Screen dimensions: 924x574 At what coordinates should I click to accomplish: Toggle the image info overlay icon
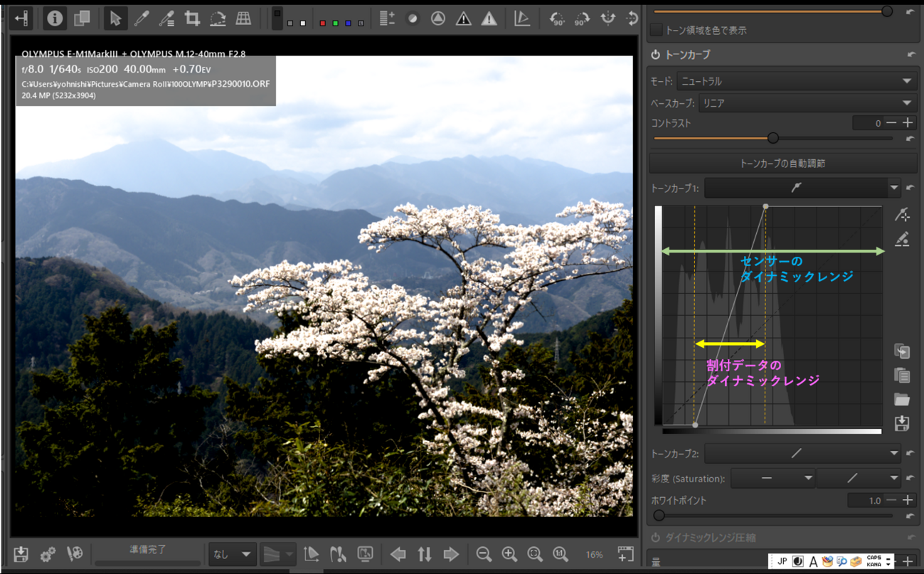(x=54, y=19)
